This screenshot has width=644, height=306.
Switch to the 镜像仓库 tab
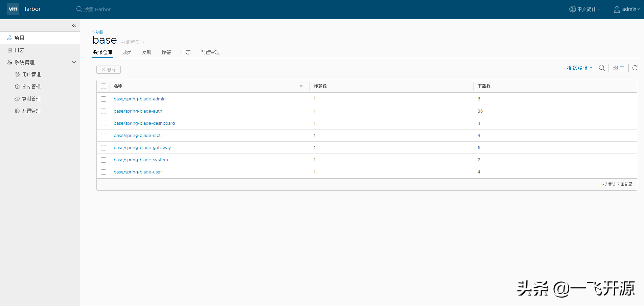(x=103, y=52)
